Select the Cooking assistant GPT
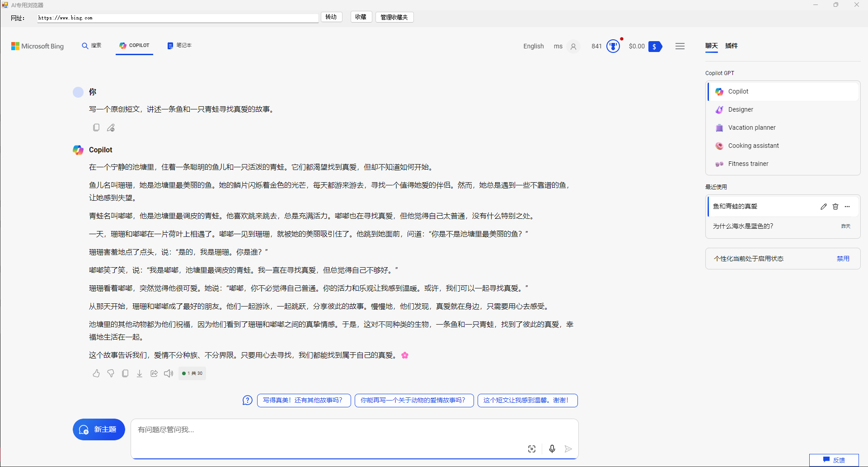Viewport: 868px width, 467px height. coord(783,146)
